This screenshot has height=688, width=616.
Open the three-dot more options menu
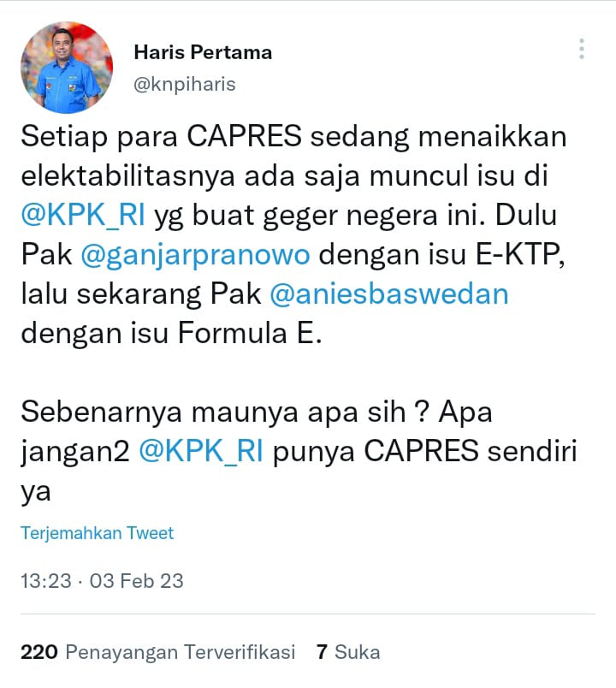[x=581, y=49]
